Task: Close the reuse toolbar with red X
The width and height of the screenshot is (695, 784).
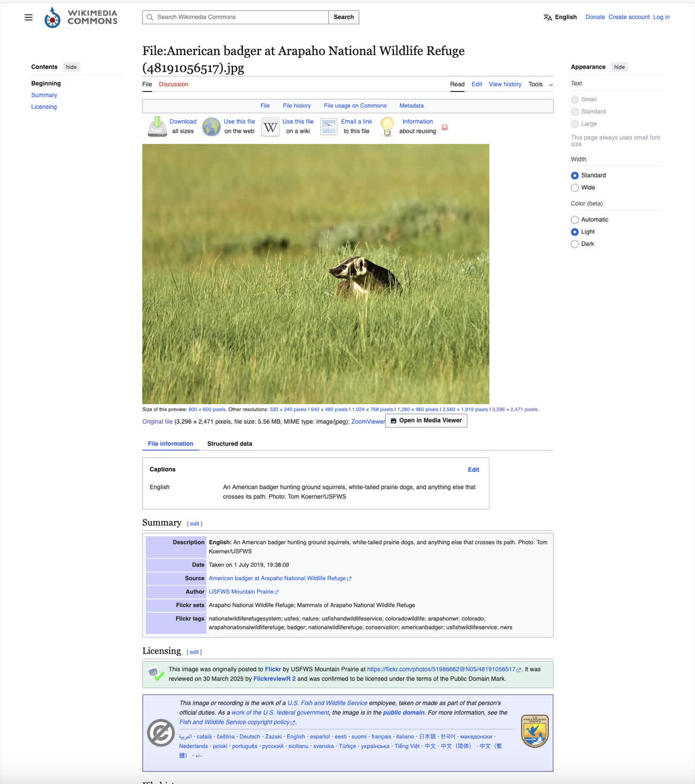Action: pyautogui.click(x=445, y=127)
